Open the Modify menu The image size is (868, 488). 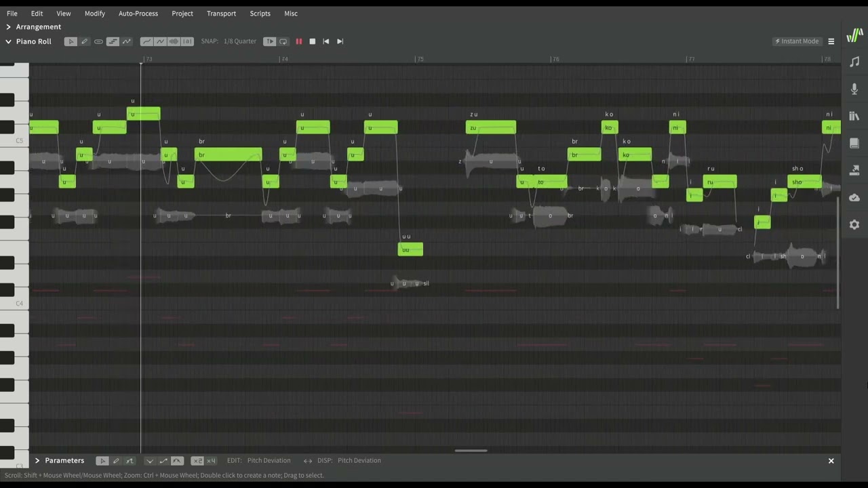(95, 14)
